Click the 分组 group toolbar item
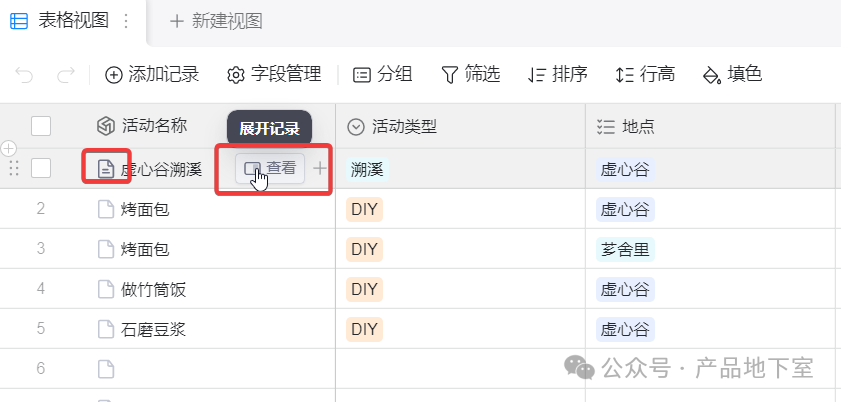Image resolution: width=841 pixels, height=402 pixels. (382, 74)
